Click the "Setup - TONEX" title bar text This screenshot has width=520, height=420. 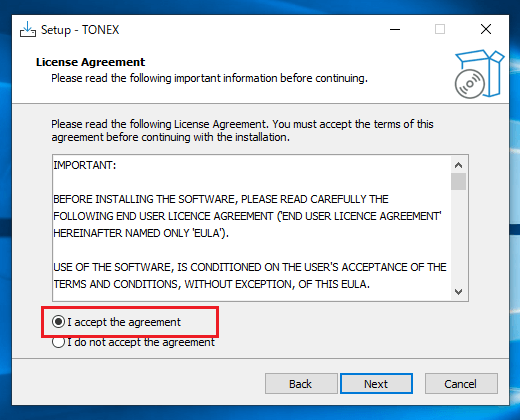[80, 30]
